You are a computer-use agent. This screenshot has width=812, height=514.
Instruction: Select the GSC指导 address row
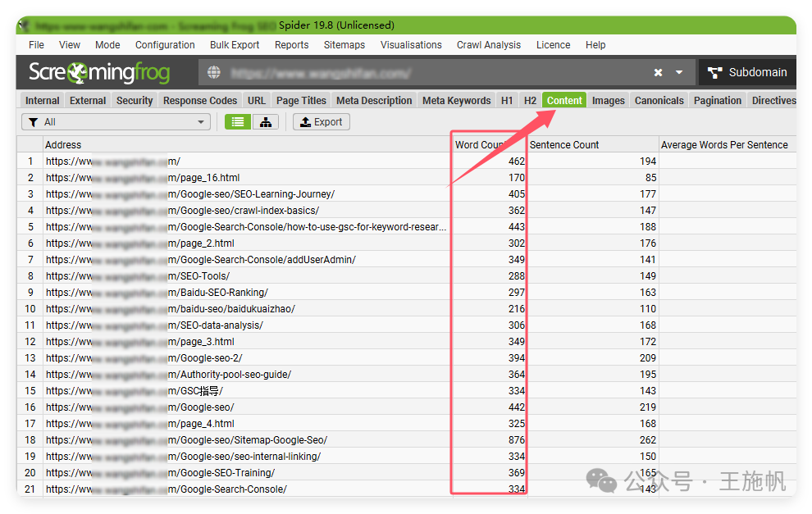(247, 391)
